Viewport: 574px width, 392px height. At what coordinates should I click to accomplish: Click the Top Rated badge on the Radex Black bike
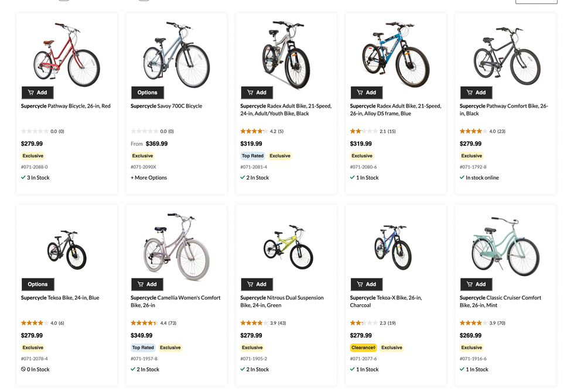[x=252, y=156]
